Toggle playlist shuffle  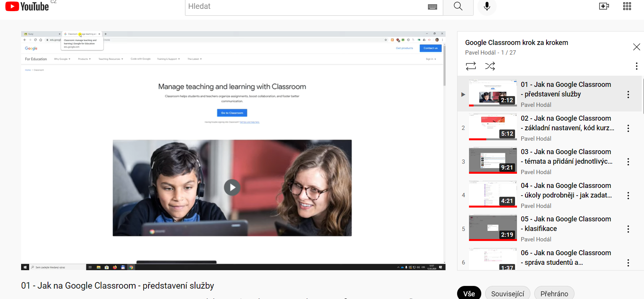(490, 66)
